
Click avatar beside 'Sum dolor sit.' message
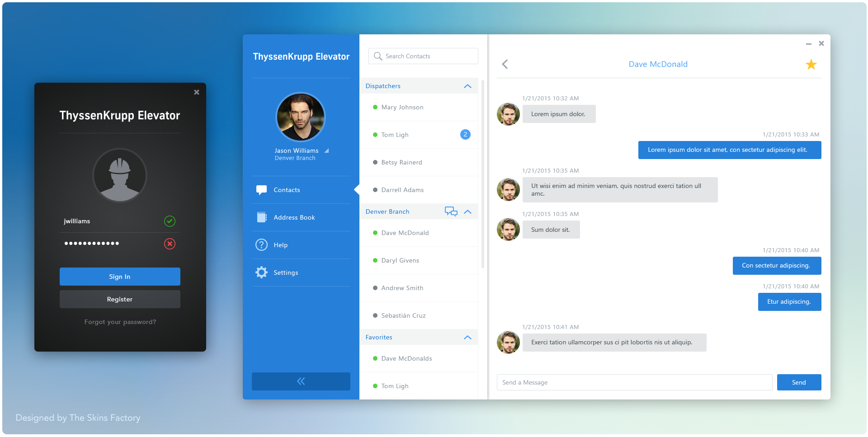click(x=508, y=229)
